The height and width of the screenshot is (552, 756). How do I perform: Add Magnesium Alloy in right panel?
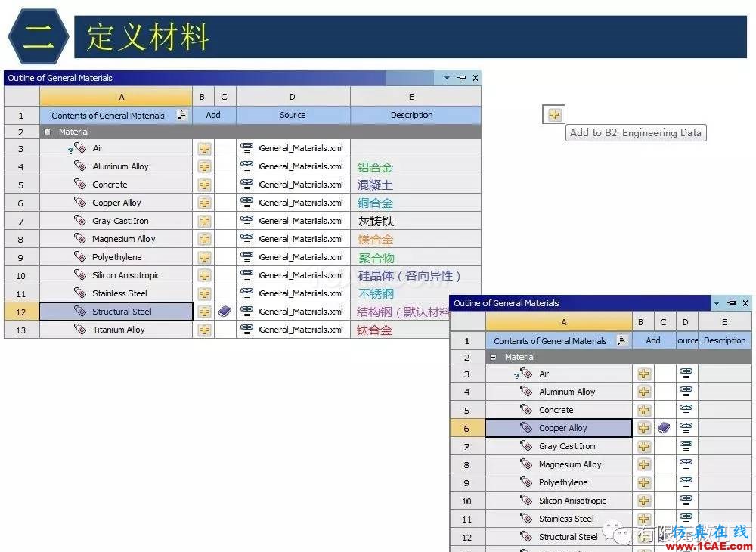coord(643,465)
